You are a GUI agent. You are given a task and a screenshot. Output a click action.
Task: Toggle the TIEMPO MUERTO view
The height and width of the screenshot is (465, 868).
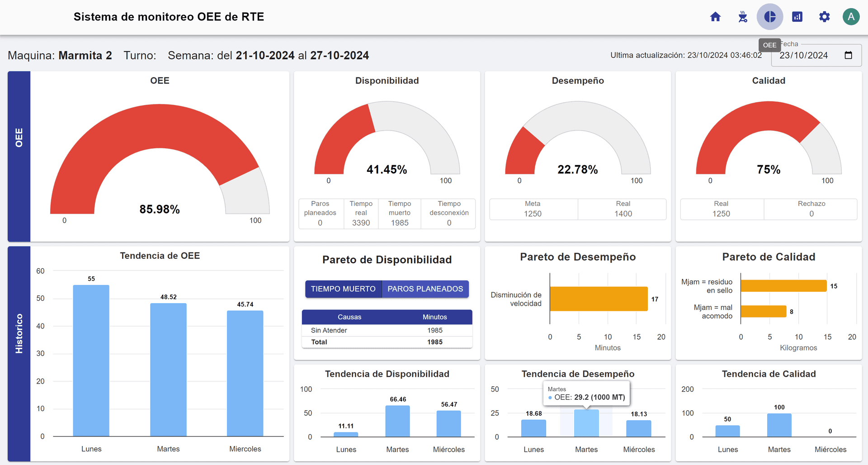[343, 289]
